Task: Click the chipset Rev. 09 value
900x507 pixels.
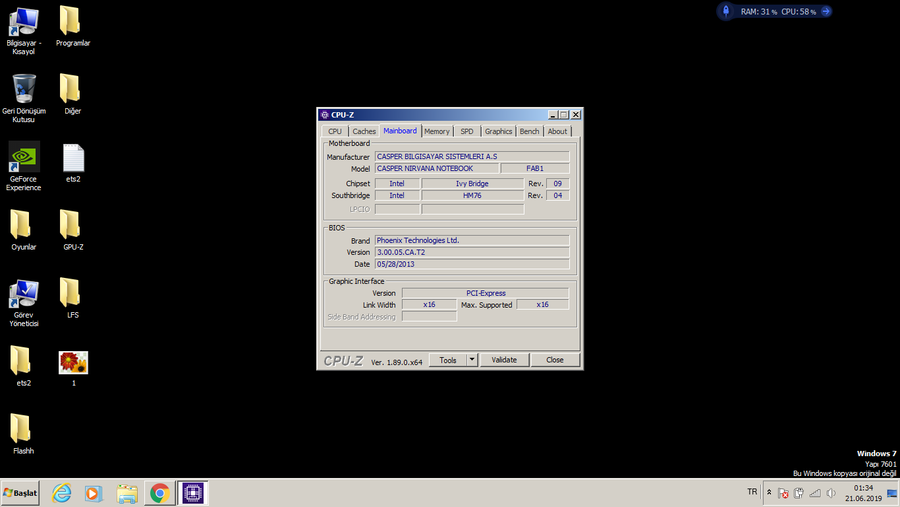Action: click(x=557, y=183)
